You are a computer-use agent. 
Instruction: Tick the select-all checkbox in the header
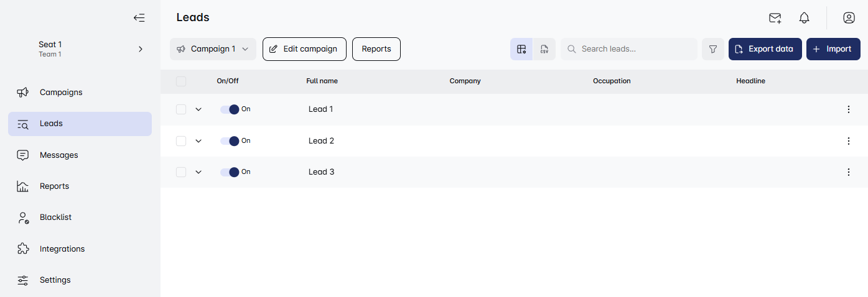tap(181, 81)
